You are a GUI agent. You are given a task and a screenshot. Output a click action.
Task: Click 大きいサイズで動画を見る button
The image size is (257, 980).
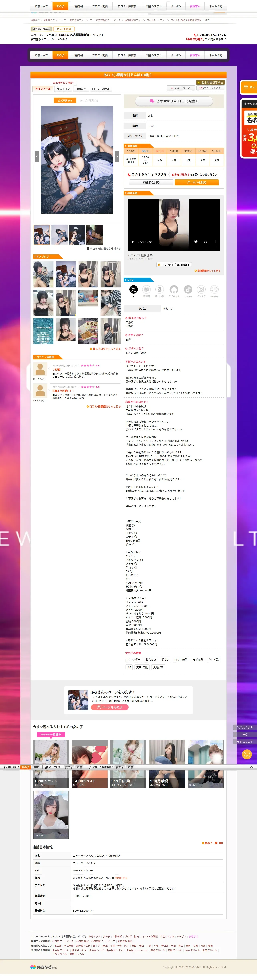pos(174,264)
